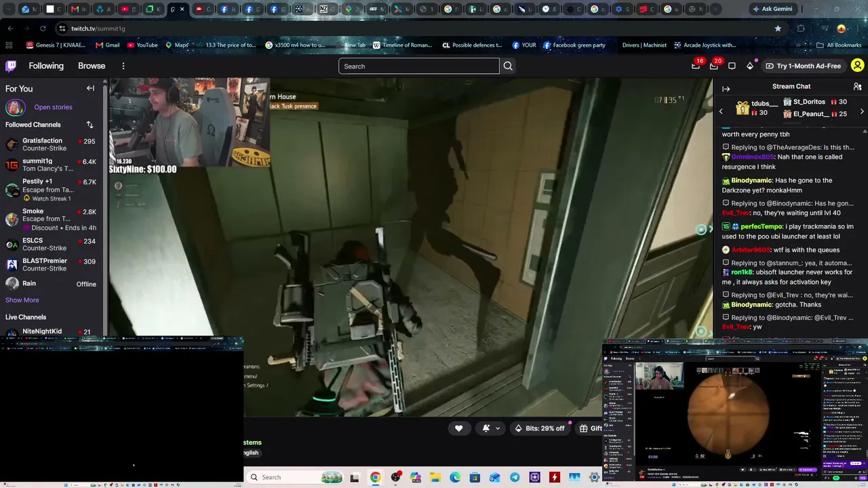868x488 pixels.
Task: Click perfecTempo username in chat
Action: click(x=762, y=226)
